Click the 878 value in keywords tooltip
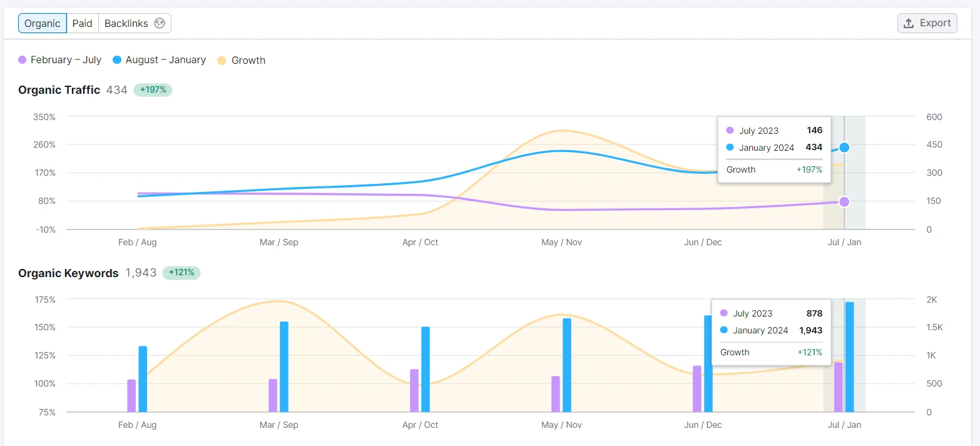Viewport: 980px width, 446px height. tap(814, 313)
